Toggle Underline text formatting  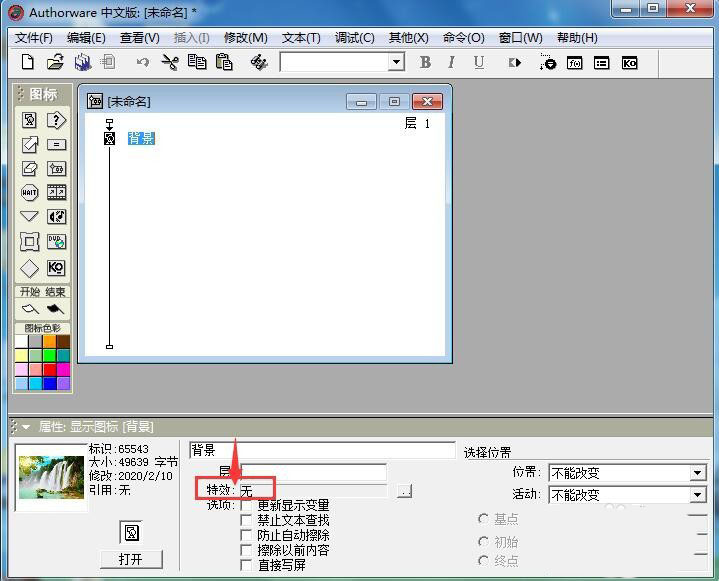pyautogui.click(x=479, y=62)
